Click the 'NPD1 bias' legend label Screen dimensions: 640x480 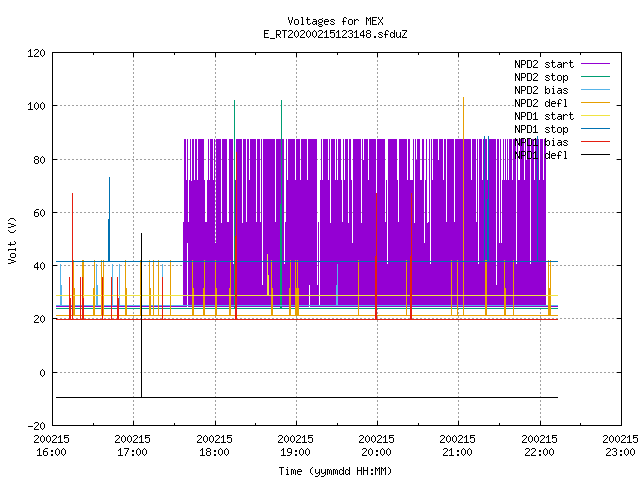point(541,142)
